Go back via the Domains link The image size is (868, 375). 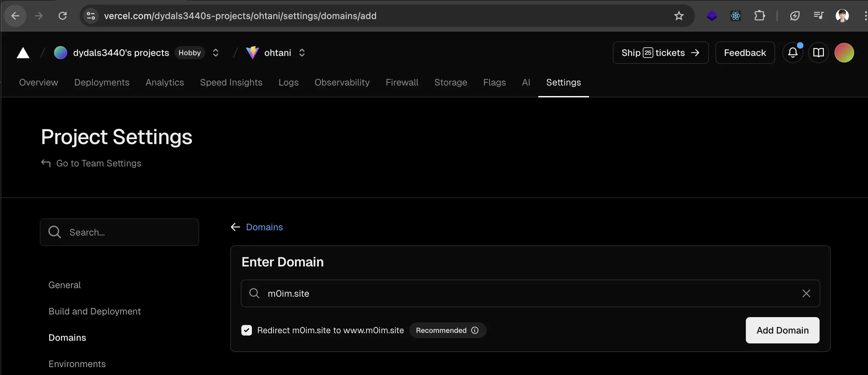[x=264, y=227]
